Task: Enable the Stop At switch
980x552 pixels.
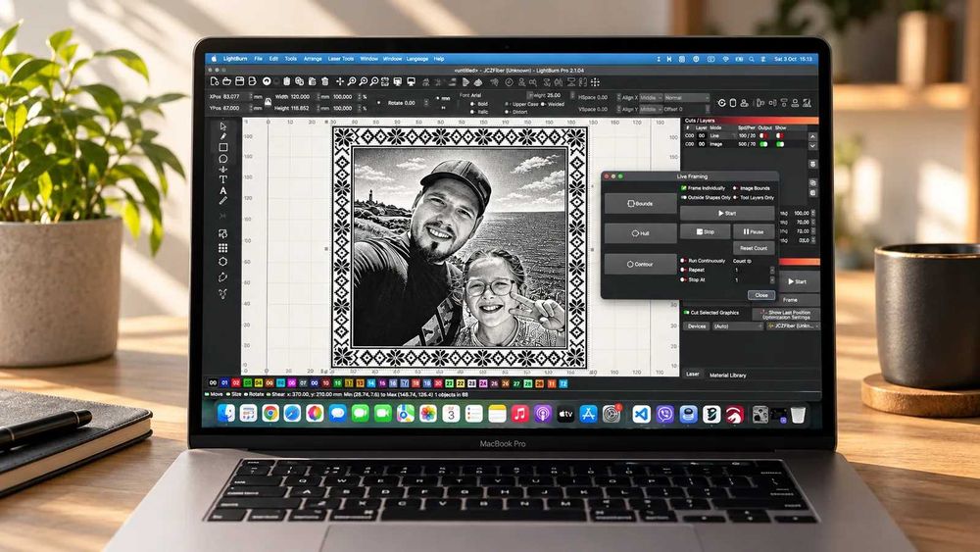Action: coord(684,279)
